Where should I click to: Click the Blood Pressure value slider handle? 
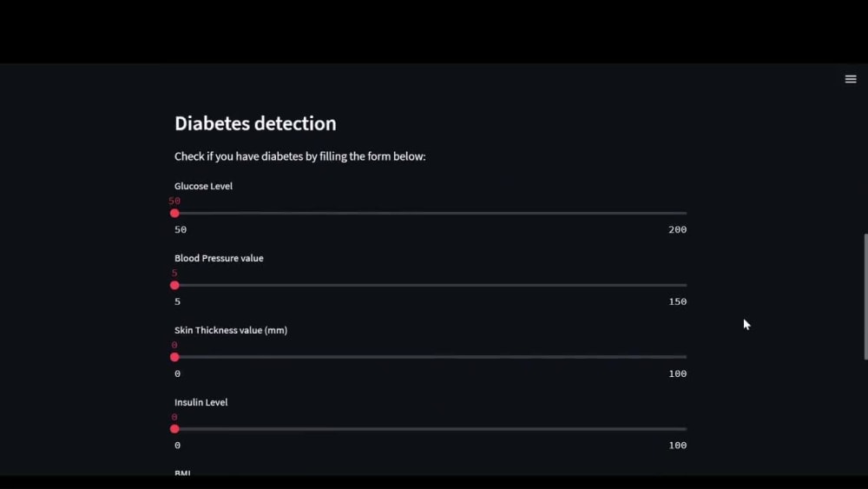tap(174, 285)
